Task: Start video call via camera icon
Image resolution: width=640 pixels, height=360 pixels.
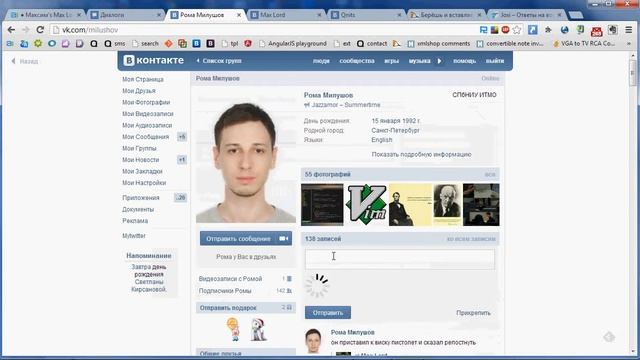Action: [x=284, y=238]
